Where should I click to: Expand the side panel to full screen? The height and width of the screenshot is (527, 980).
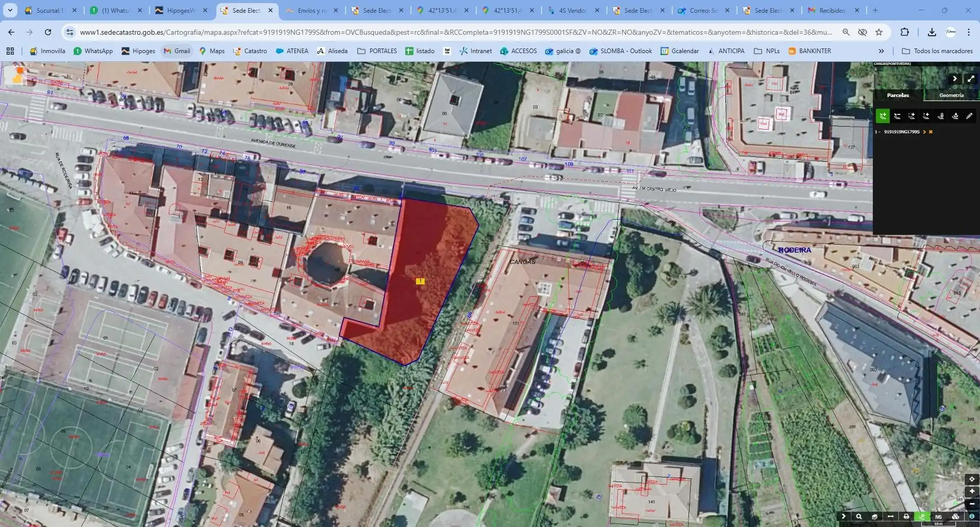coord(971,79)
